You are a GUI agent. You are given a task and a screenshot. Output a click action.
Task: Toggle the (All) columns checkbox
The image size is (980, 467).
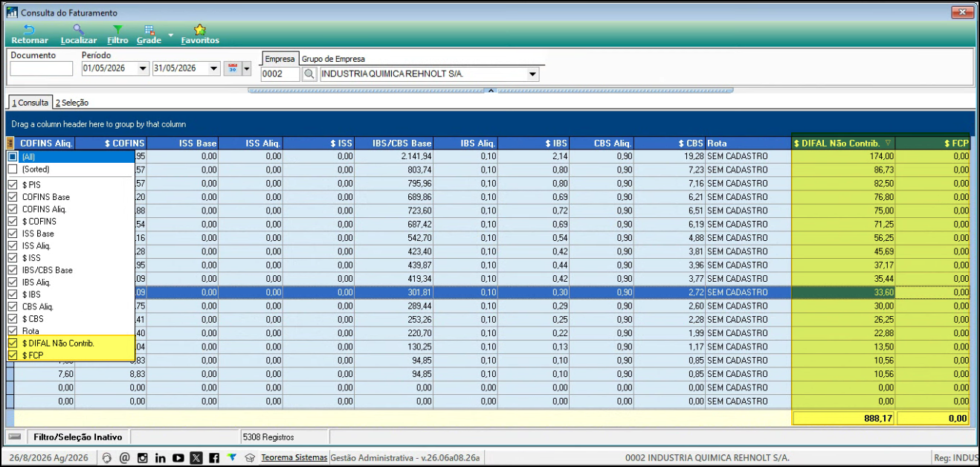coord(12,157)
